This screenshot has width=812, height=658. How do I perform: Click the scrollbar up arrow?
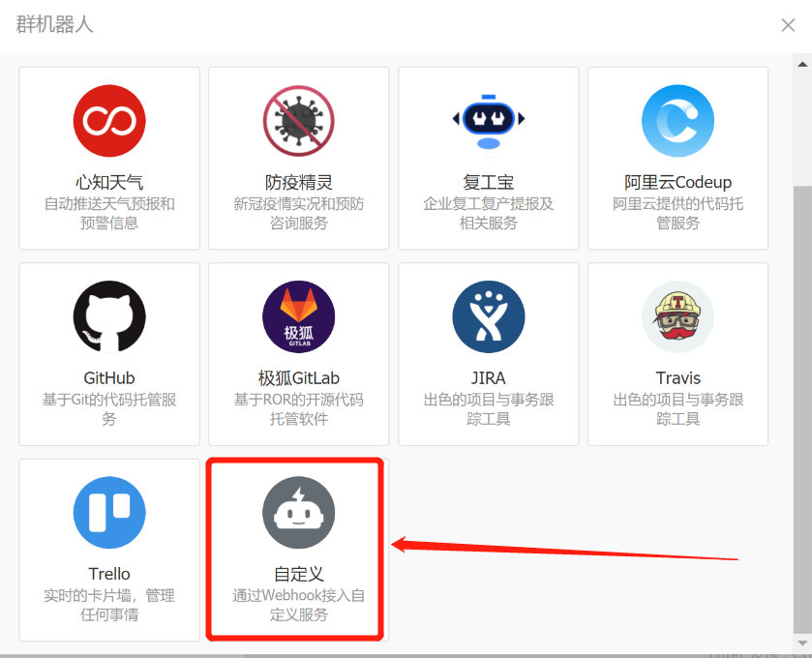[x=802, y=63]
